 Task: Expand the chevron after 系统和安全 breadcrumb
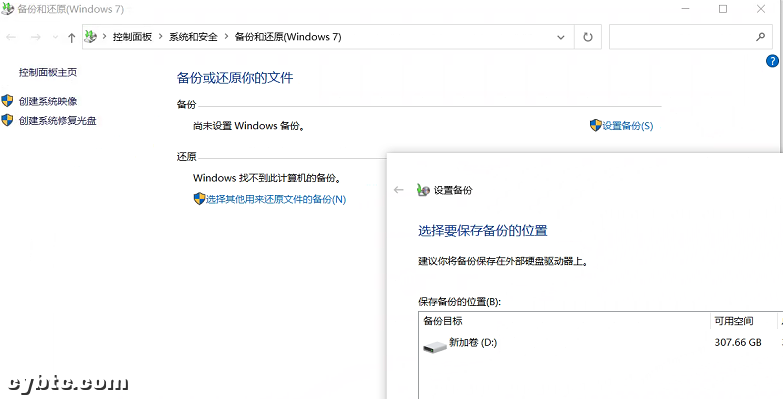[227, 37]
